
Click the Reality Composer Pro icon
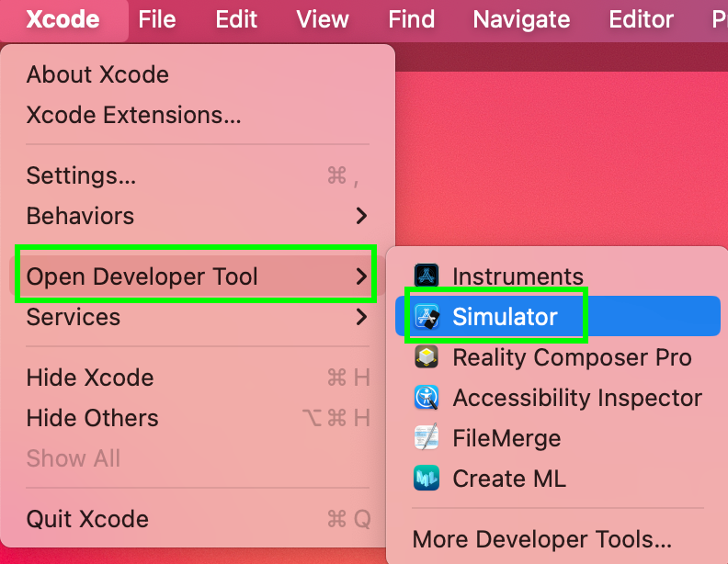pyautogui.click(x=427, y=356)
